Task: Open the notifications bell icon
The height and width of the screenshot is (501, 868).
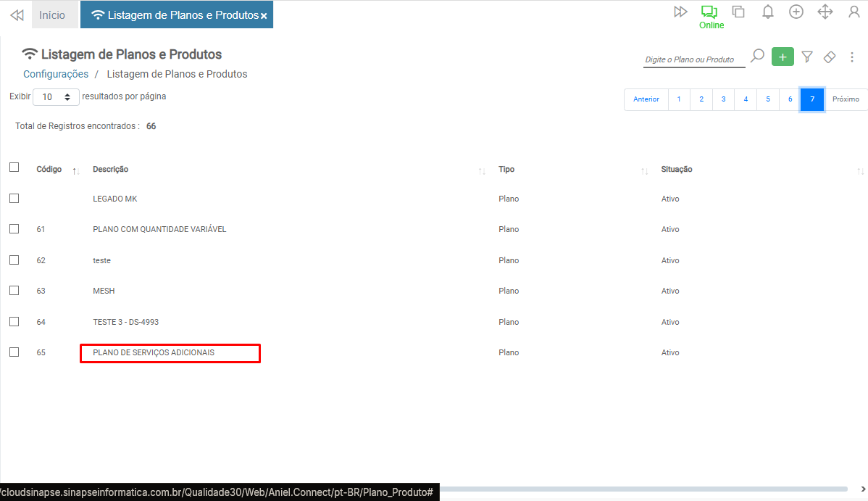Action: (x=767, y=12)
